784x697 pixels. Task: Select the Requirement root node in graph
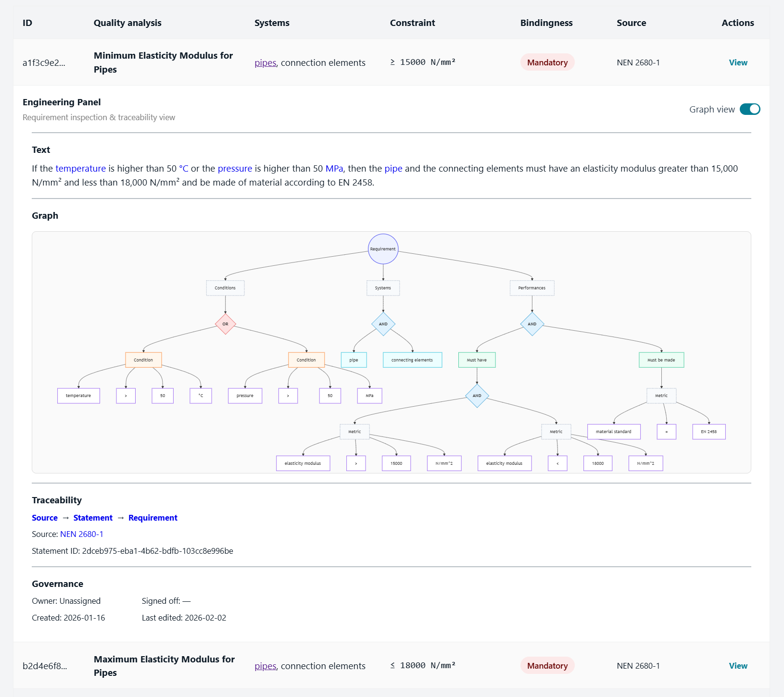[383, 249]
